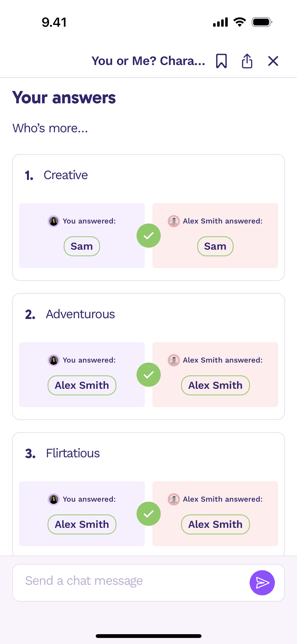Tap the green checkmark for Flirtatious
This screenshot has height=644, width=297.
tap(149, 514)
